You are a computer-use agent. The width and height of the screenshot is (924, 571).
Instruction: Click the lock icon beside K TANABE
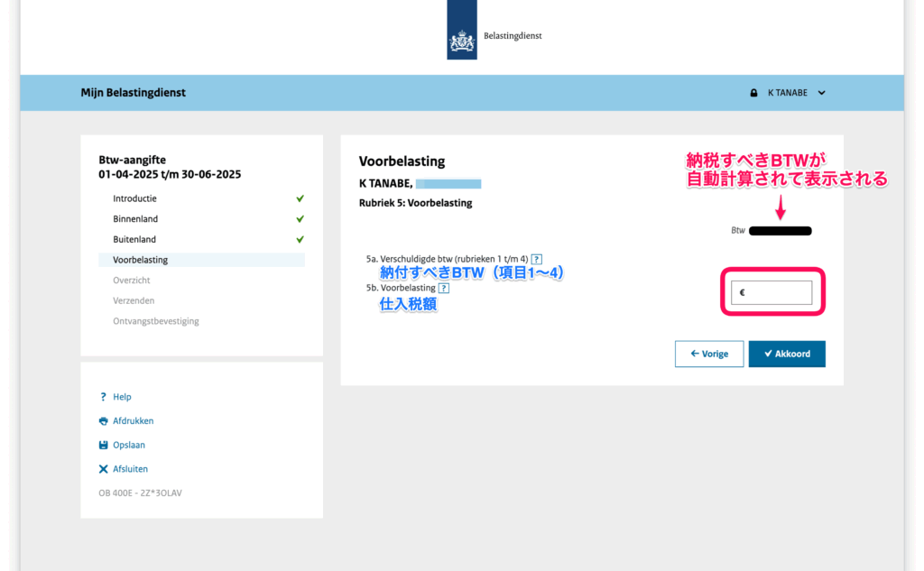pos(753,93)
